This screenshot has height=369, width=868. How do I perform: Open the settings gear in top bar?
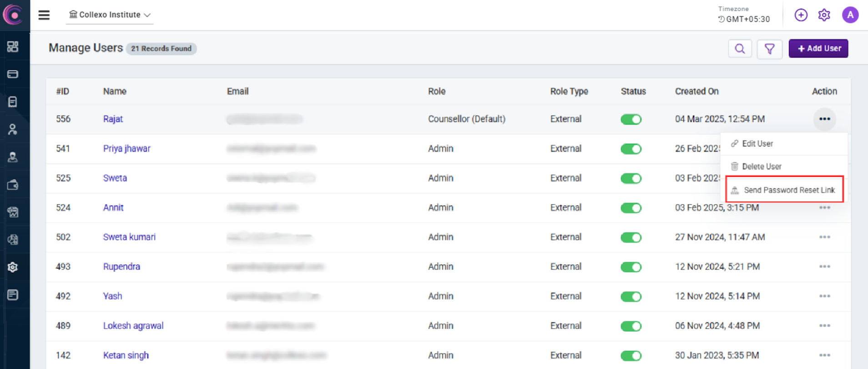click(x=824, y=15)
